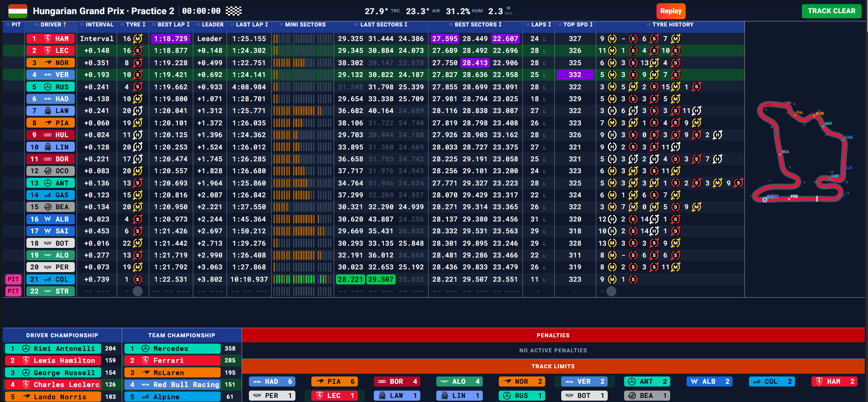Click the position 1 badge in HAM's row
Viewport: 868px width, 402px height.
(x=34, y=39)
